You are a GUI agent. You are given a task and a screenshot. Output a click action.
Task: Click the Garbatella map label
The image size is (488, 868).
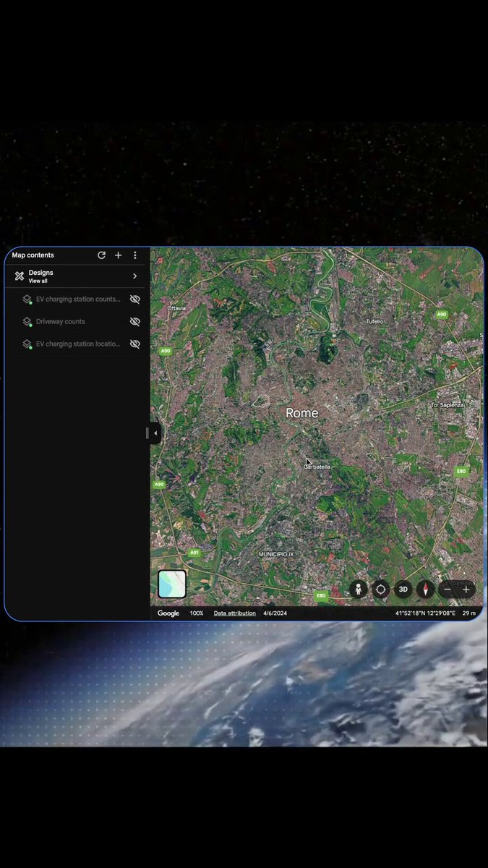(317, 467)
